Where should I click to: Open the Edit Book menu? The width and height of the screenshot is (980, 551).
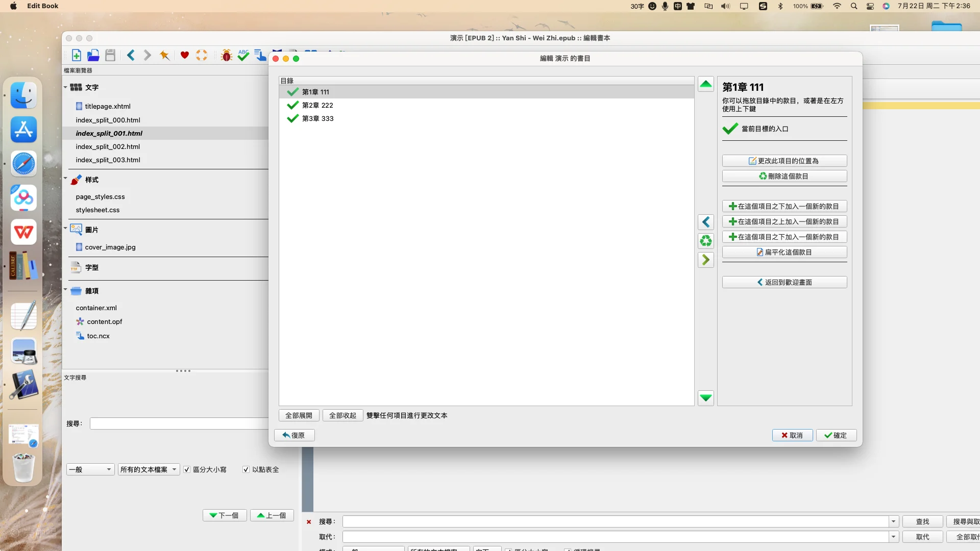coord(43,6)
